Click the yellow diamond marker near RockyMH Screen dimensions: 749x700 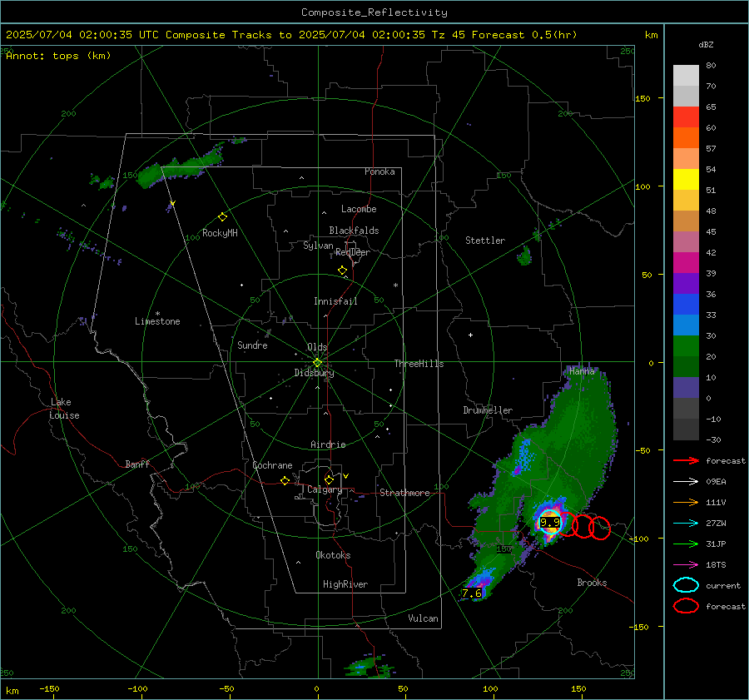[x=222, y=217]
